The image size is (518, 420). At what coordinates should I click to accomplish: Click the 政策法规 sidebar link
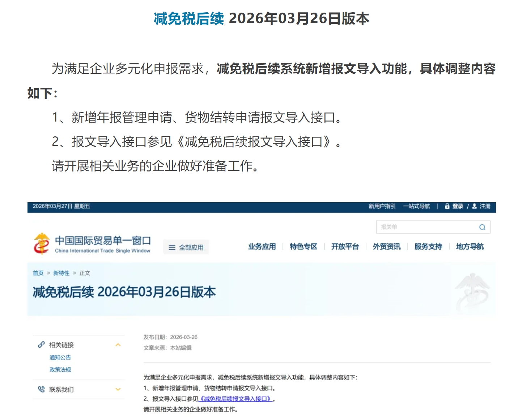tap(60, 370)
